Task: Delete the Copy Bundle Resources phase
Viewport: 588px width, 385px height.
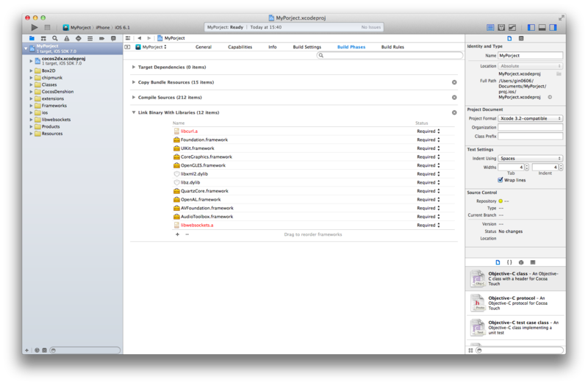Action: [x=454, y=82]
